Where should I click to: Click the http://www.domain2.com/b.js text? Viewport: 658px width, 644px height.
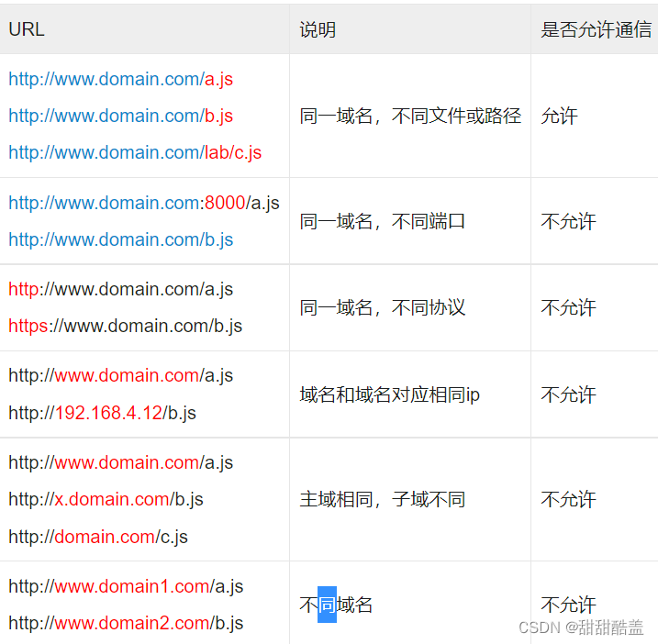coord(126,624)
